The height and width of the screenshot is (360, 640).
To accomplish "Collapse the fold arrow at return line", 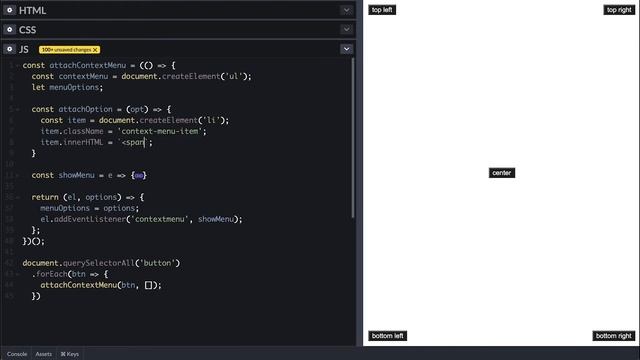I will [x=17, y=197].
